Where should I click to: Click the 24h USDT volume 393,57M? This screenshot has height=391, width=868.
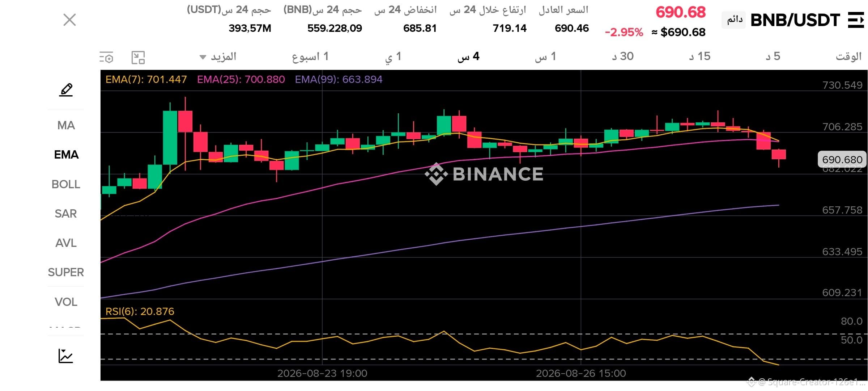tap(250, 28)
